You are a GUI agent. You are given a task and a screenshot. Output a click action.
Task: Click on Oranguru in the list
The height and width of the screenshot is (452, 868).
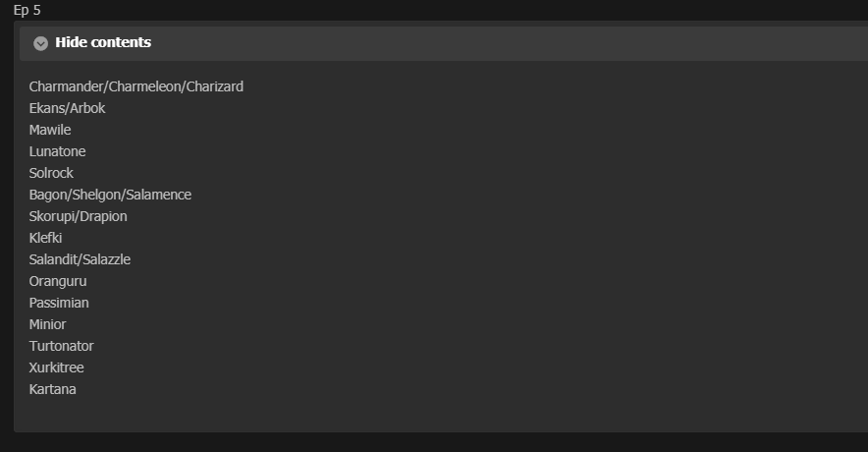[58, 281]
